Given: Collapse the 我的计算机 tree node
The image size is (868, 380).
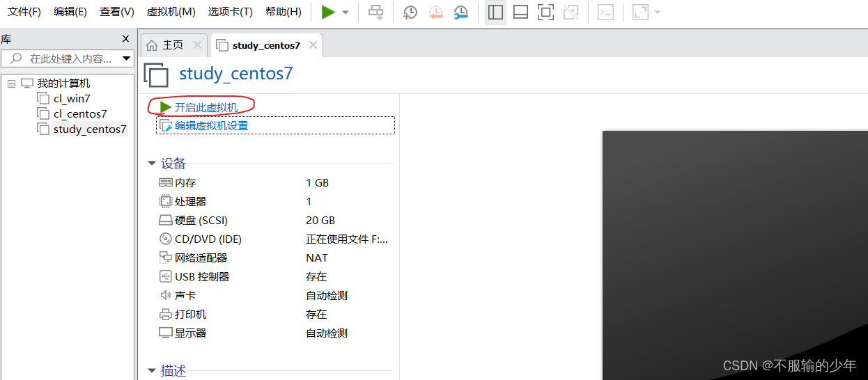Looking at the screenshot, I should point(11,84).
